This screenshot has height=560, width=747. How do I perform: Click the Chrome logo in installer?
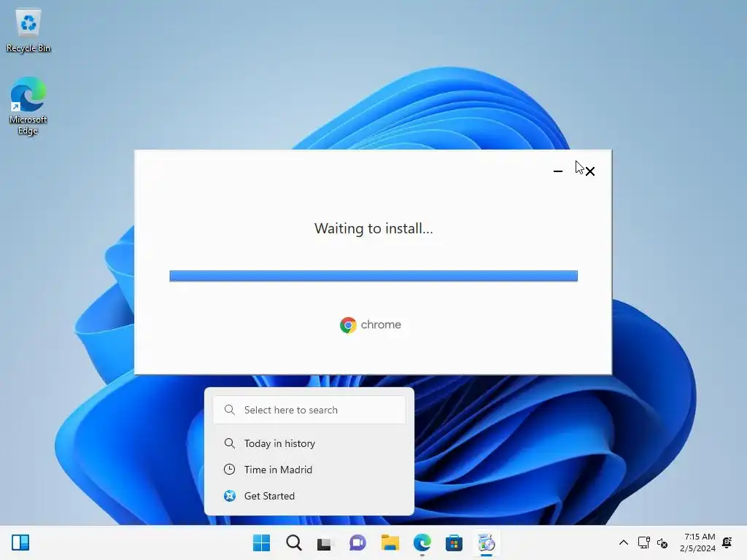[x=348, y=325]
